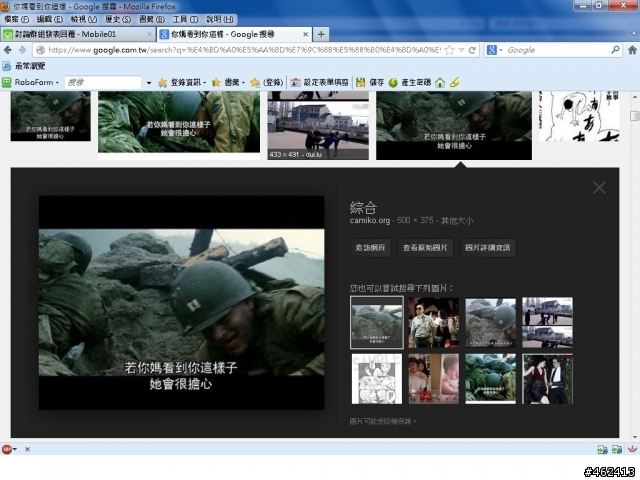Click the 查看原始圖片 button
Screen dimensions: 640x480
[425, 248]
